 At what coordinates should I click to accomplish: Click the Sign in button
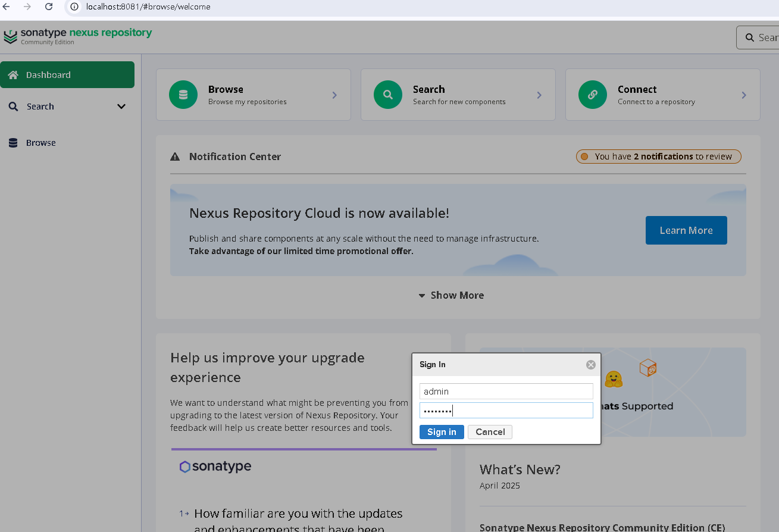click(x=442, y=432)
